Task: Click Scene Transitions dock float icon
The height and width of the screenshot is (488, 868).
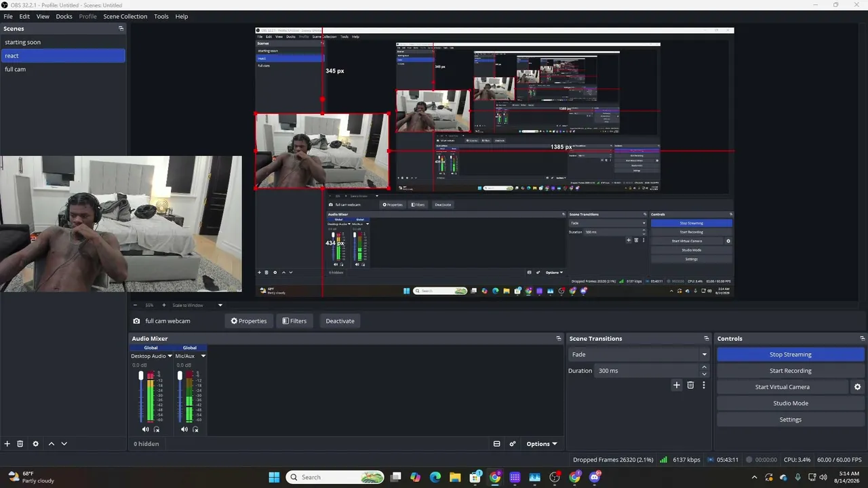Action: (x=706, y=338)
